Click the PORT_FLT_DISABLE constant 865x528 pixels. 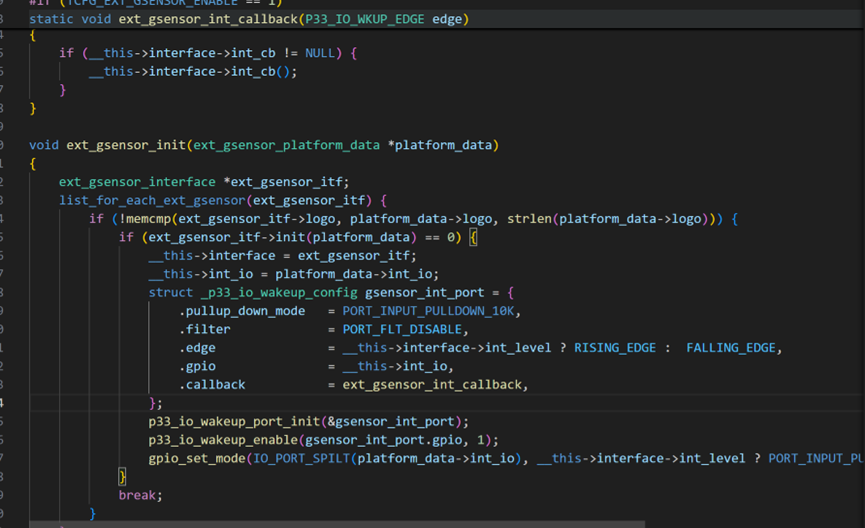[402, 329]
